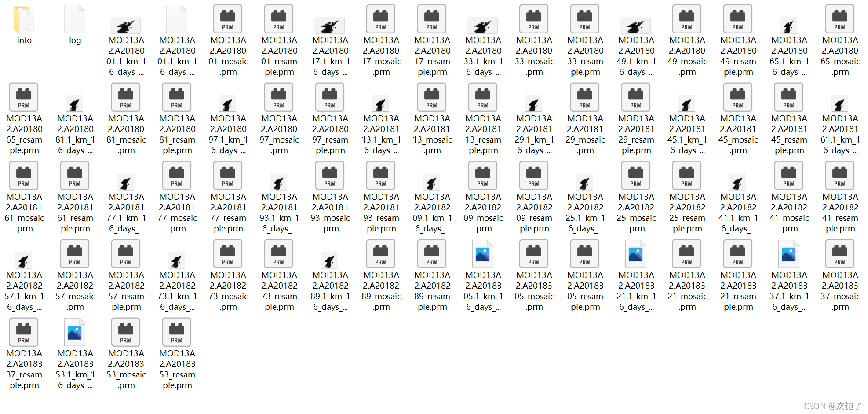This screenshot has height=414, width=868.
Task: Open the info folder icon
Action: pos(24,19)
